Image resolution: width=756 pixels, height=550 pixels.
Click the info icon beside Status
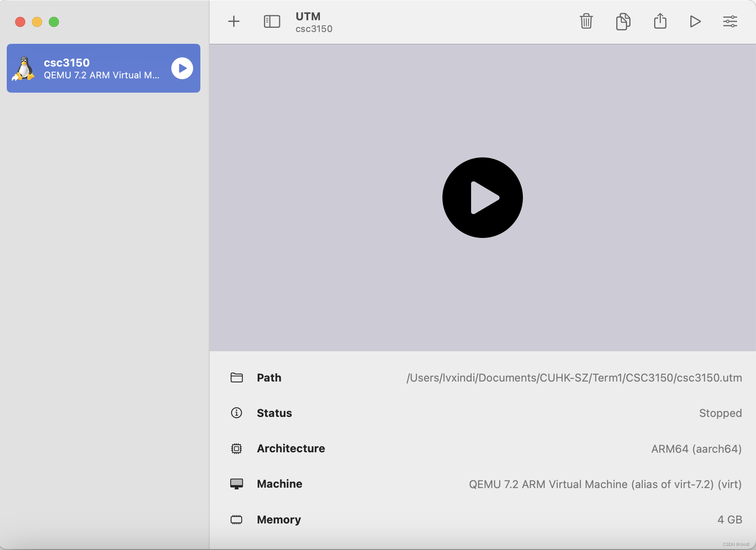237,413
